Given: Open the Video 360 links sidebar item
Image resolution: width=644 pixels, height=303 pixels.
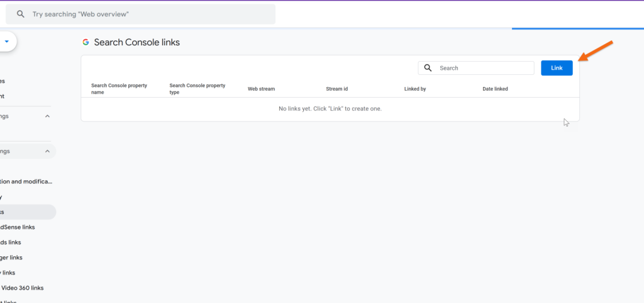Looking at the screenshot, I should [x=22, y=288].
